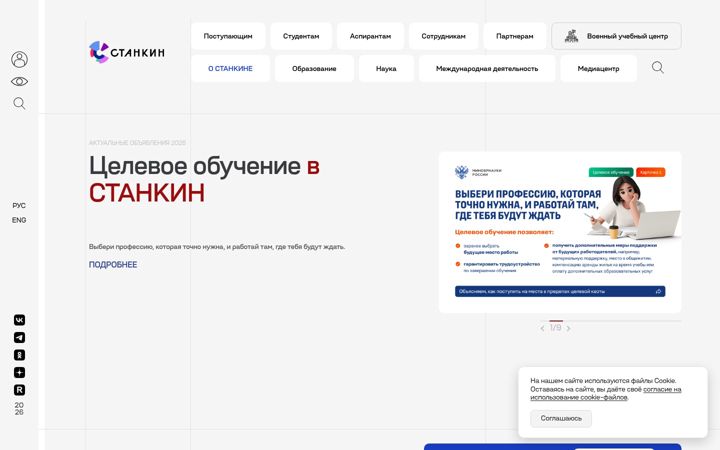Open the Образование section
The image size is (720, 450).
[314, 68]
